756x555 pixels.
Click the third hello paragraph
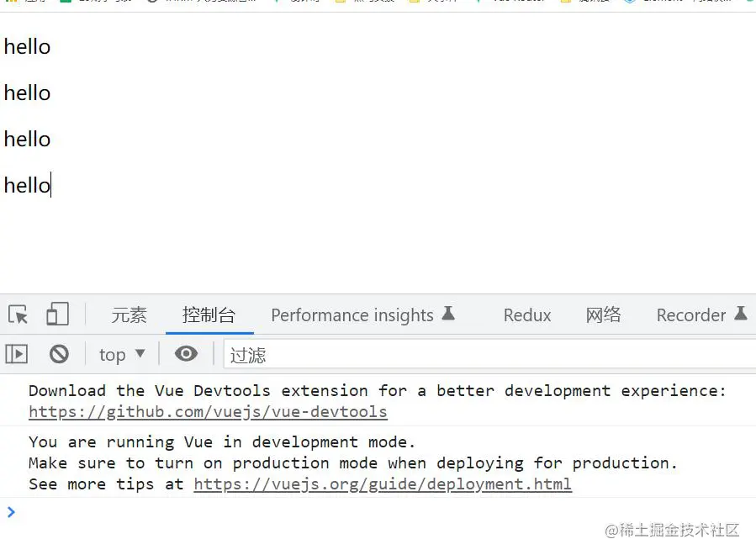(x=27, y=140)
